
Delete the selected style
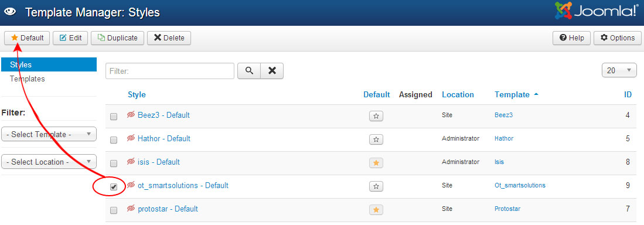[169, 37]
